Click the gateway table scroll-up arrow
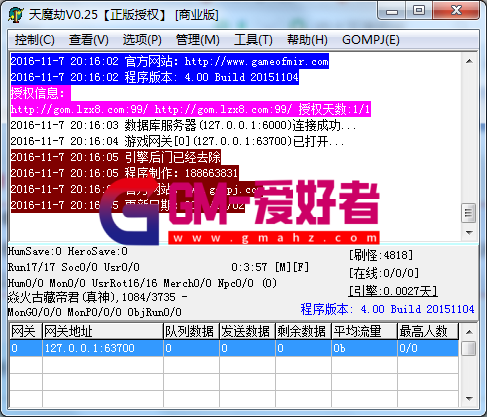This screenshot has width=487, height=417. tap(469, 332)
